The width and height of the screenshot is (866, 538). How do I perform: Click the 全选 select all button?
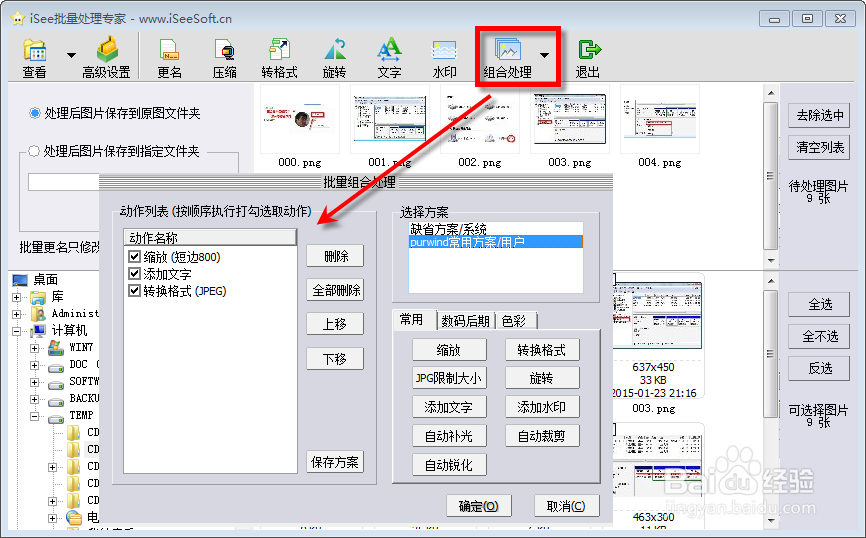click(x=819, y=304)
